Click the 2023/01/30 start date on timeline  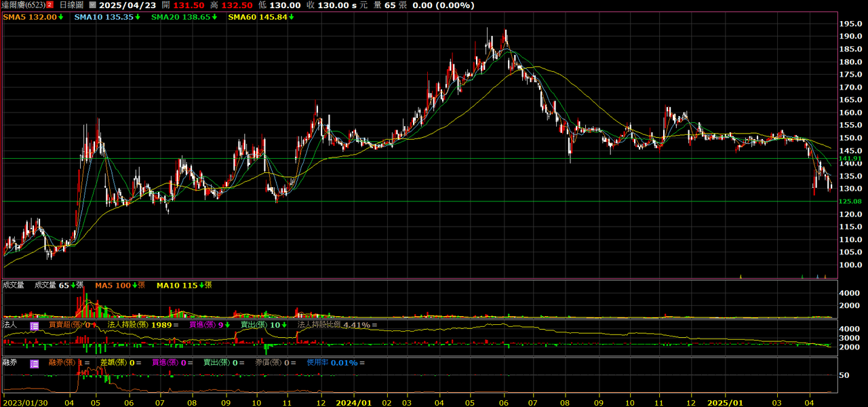tap(24, 402)
